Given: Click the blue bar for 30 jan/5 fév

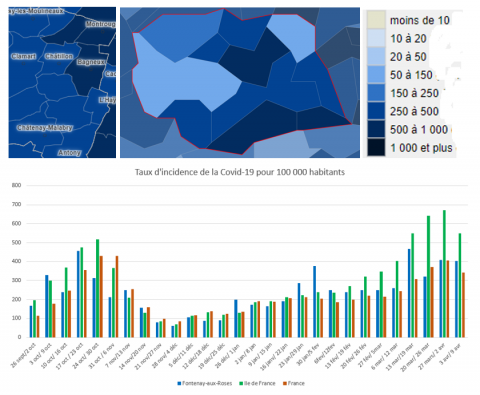Looking at the screenshot, I should (x=315, y=302).
